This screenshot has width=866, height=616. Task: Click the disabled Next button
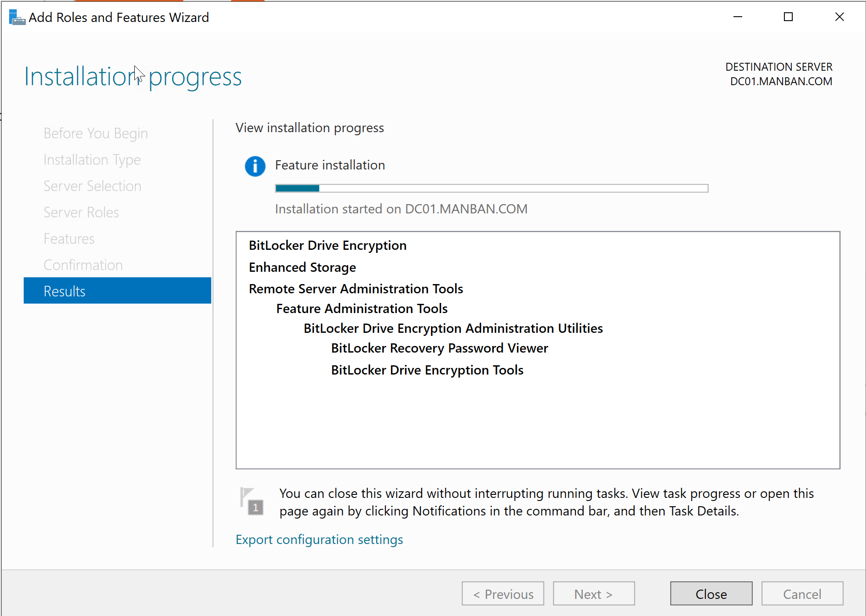pyautogui.click(x=593, y=594)
